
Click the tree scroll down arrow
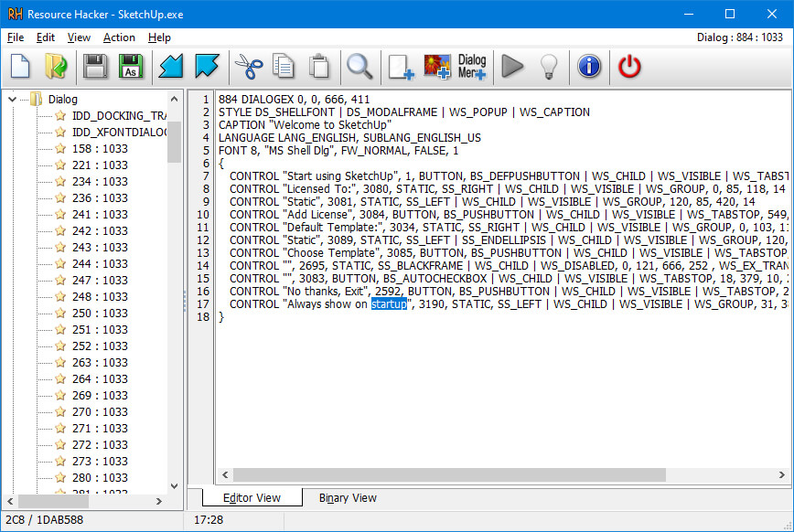(174, 486)
